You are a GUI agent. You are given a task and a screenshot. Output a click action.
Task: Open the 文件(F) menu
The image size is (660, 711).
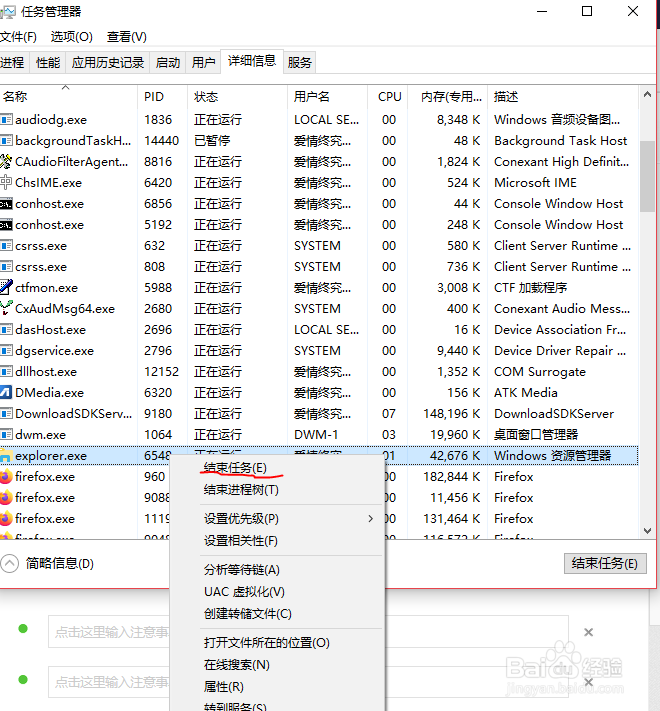(18, 37)
